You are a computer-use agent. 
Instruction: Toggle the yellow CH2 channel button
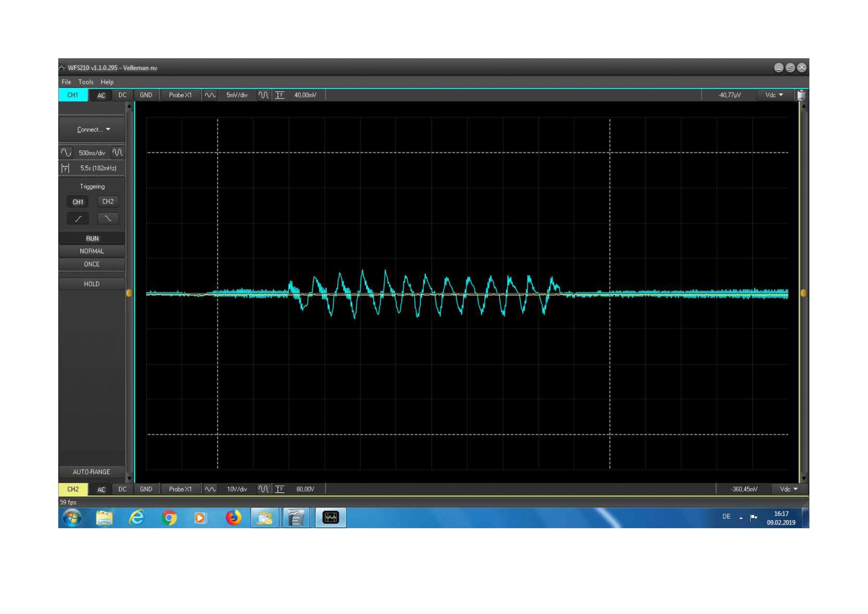[73, 489]
